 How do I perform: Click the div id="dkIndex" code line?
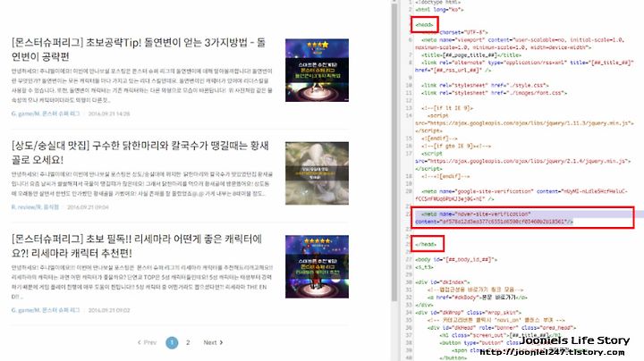coord(443,282)
